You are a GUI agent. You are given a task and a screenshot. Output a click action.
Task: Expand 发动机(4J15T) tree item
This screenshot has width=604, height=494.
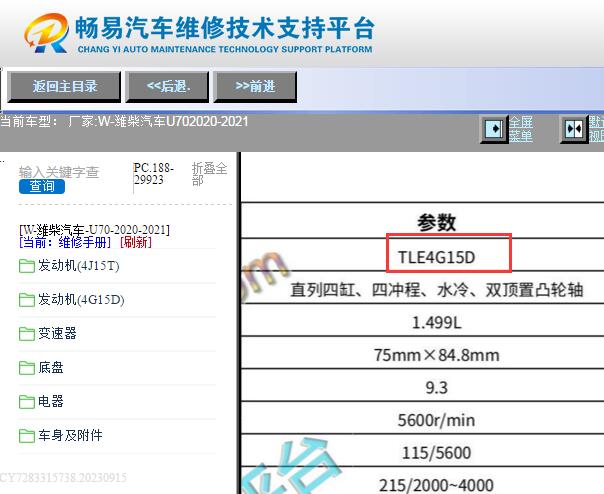pos(79,266)
